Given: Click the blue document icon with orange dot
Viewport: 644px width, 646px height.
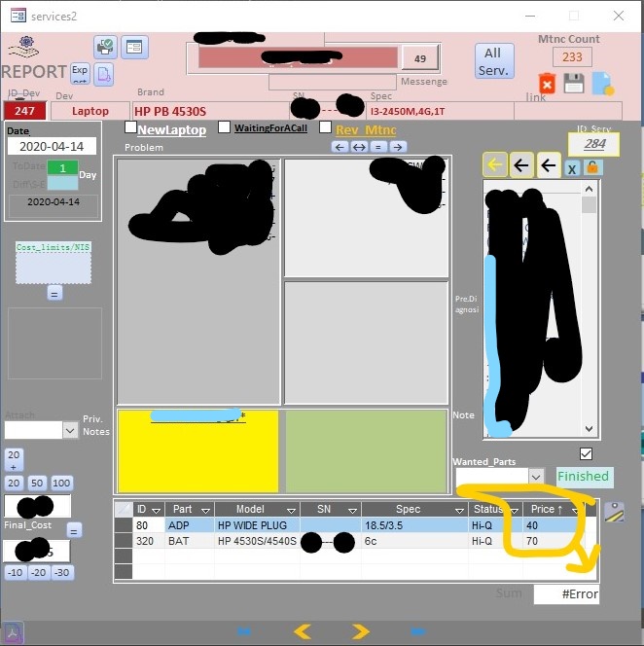Looking at the screenshot, I should [x=603, y=84].
